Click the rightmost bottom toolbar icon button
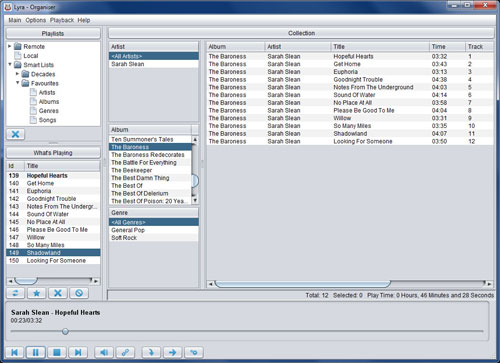500x363 pixels. [x=194, y=352]
